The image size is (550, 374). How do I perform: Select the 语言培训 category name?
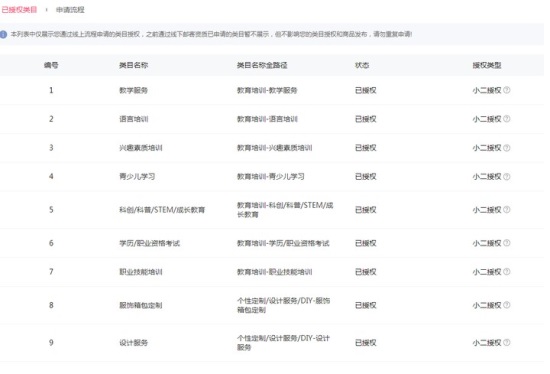point(134,119)
